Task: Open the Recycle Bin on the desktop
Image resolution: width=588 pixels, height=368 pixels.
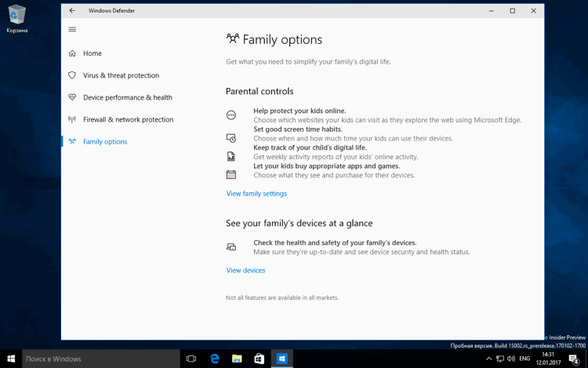Action: (17, 19)
